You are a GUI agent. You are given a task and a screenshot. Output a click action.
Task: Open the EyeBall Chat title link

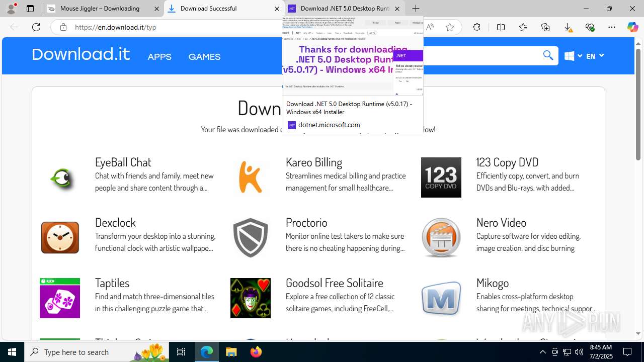[x=123, y=162]
